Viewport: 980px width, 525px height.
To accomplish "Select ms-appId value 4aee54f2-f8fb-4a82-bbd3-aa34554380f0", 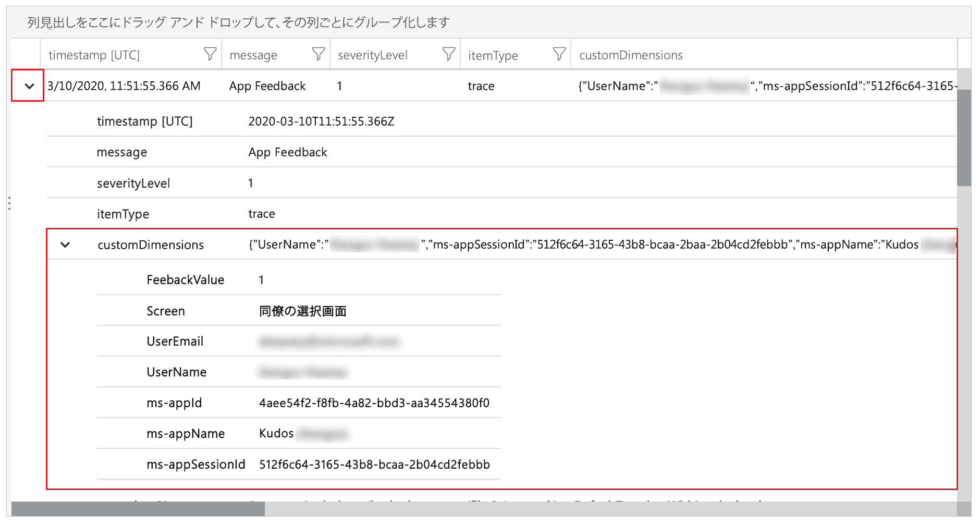I will [x=374, y=403].
